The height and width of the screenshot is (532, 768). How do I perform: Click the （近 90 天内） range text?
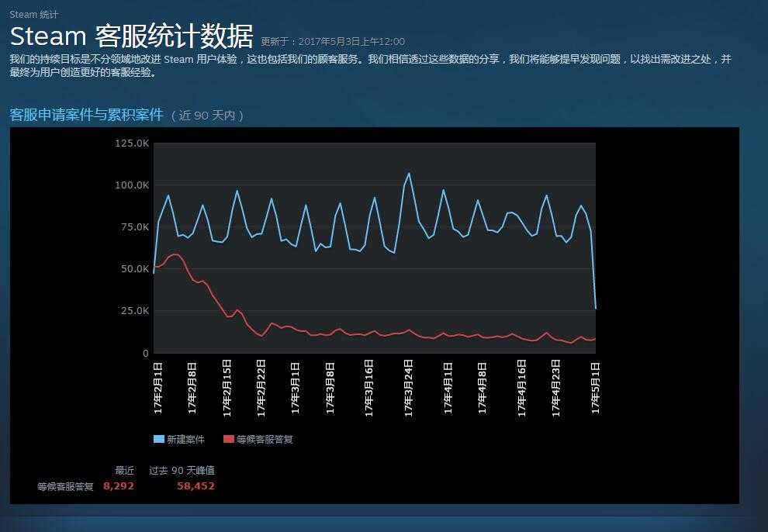(x=208, y=116)
